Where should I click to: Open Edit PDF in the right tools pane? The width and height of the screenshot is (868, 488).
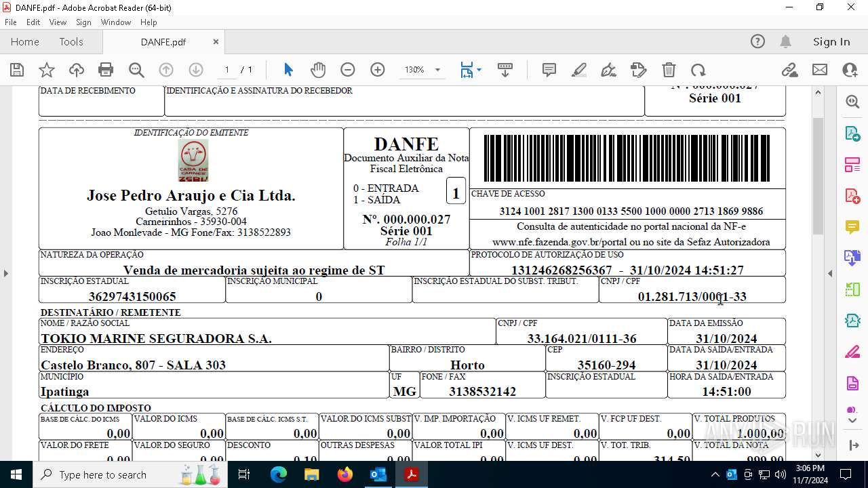pyautogui.click(x=852, y=164)
